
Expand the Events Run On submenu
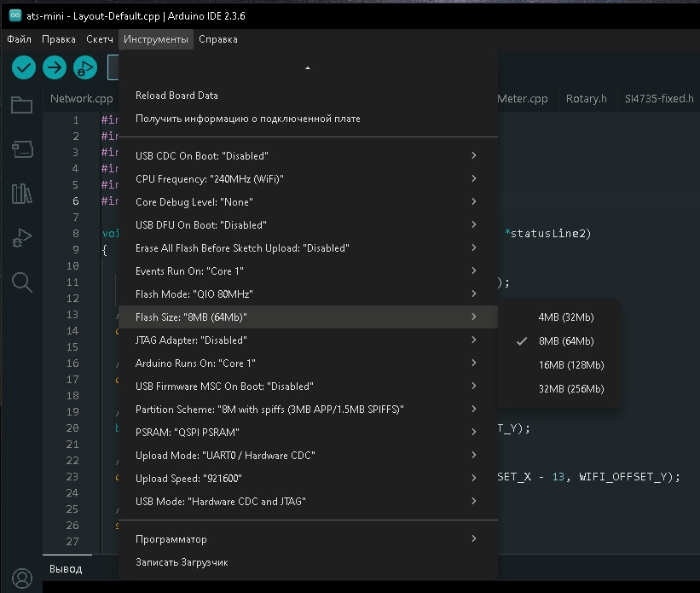pyautogui.click(x=308, y=271)
